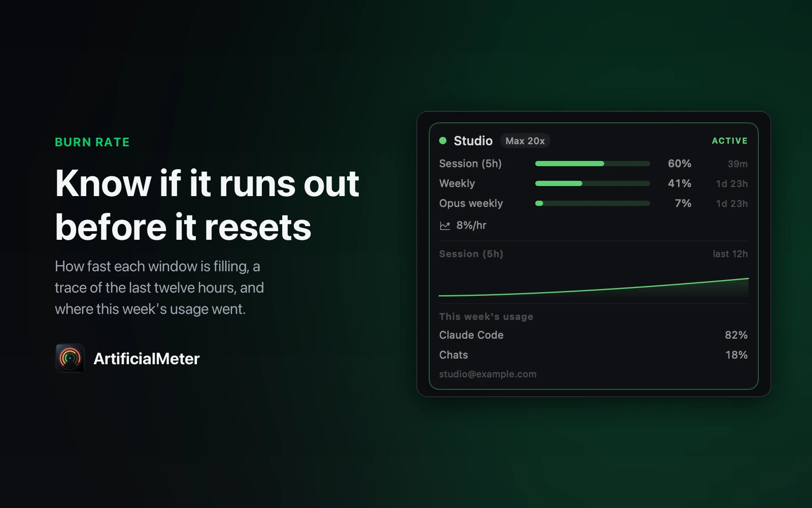Click the ArtificialMeter app logo icon
The height and width of the screenshot is (508, 812).
click(70, 358)
